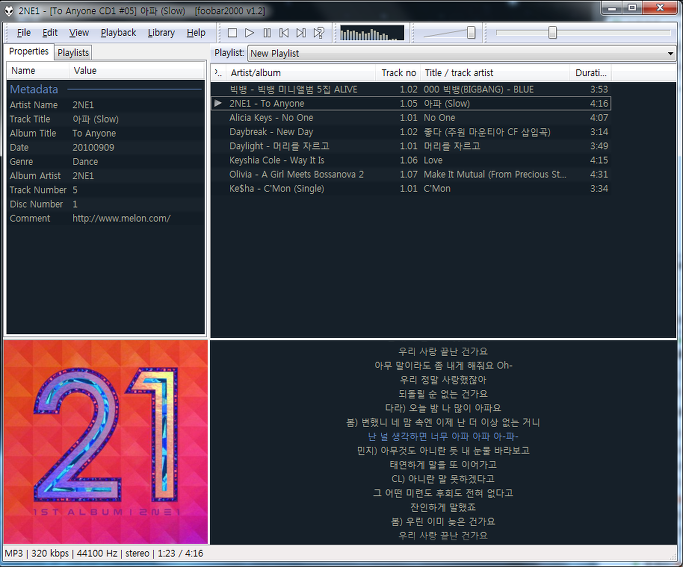The image size is (683, 567).
Task: Go to the previous track
Action: pyautogui.click(x=284, y=33)
